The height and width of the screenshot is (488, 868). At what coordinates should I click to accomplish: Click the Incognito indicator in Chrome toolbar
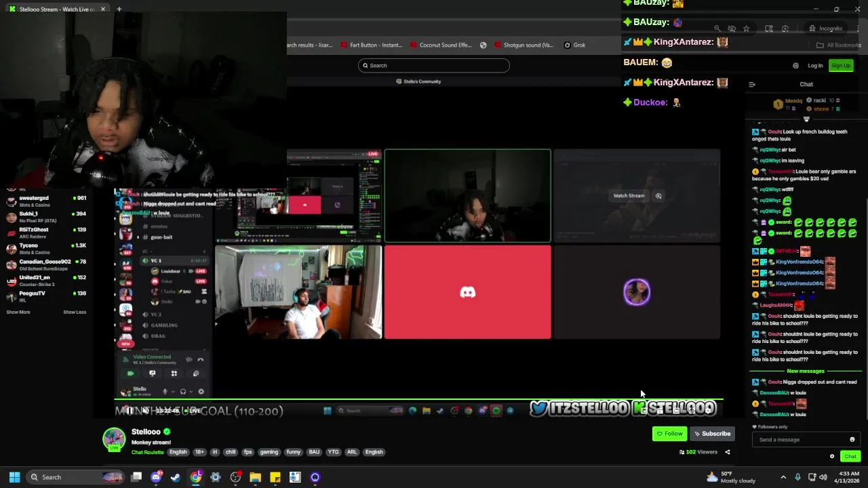coord(825,28)
